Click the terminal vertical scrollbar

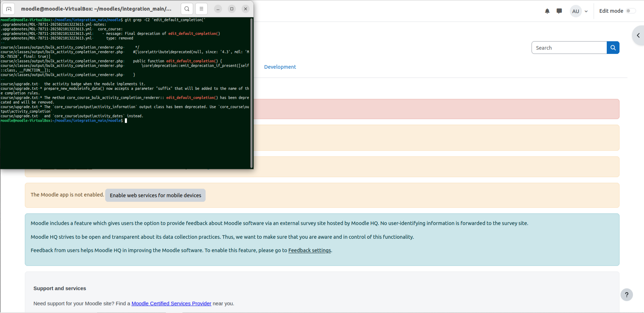pos(251,93)
